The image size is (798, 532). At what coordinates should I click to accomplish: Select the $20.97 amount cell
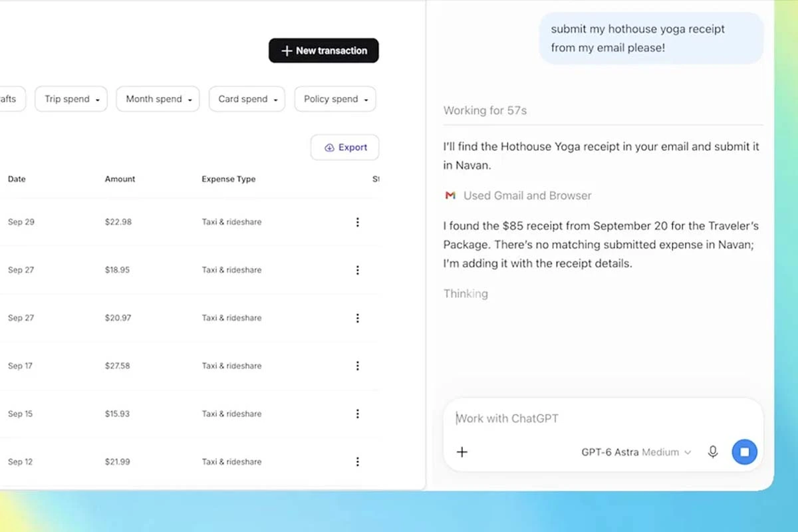coord(118,318)
